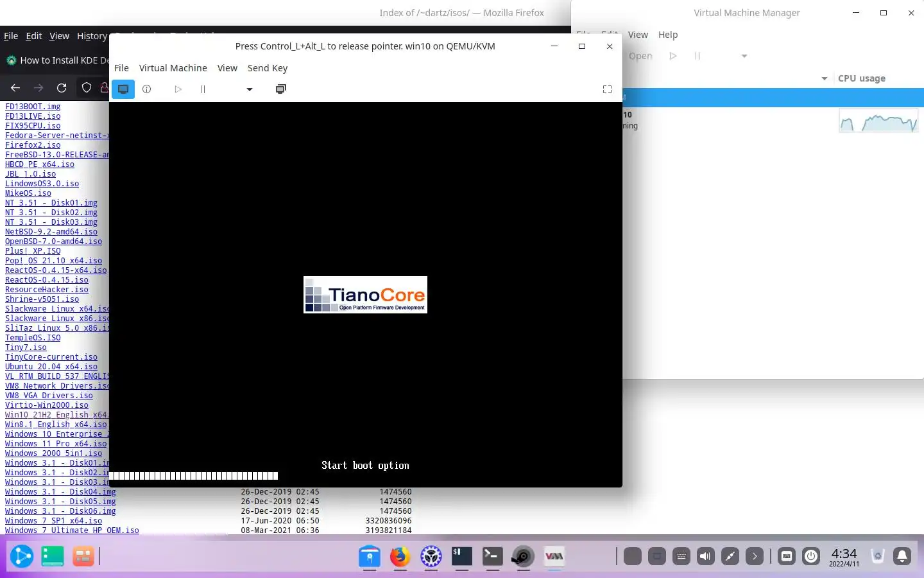The width and height of the screenshot is (924, 578).
Task: Open the Ubuntu_20.04_x64.iso link
Action: [51, 367]
